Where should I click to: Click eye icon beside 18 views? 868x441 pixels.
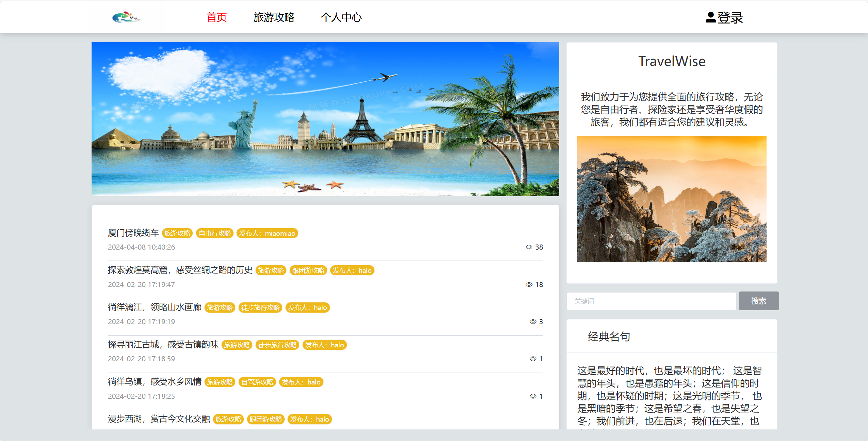click(529, 285)
